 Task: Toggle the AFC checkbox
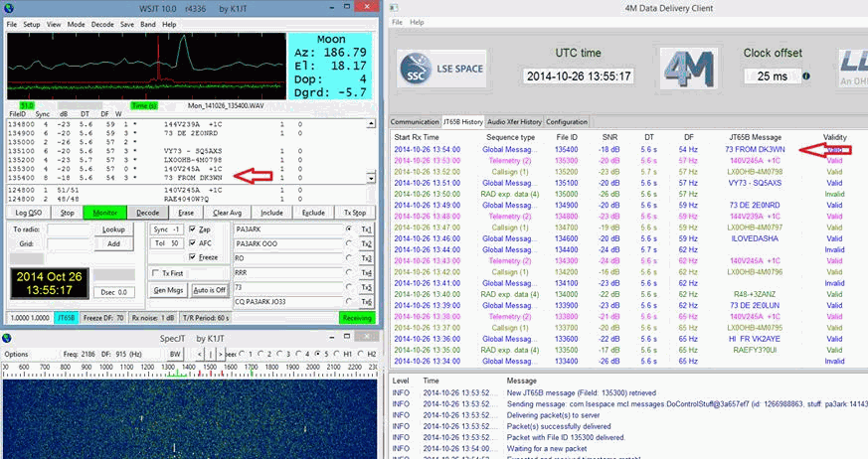pyautogui.click(x=192, y=242)
